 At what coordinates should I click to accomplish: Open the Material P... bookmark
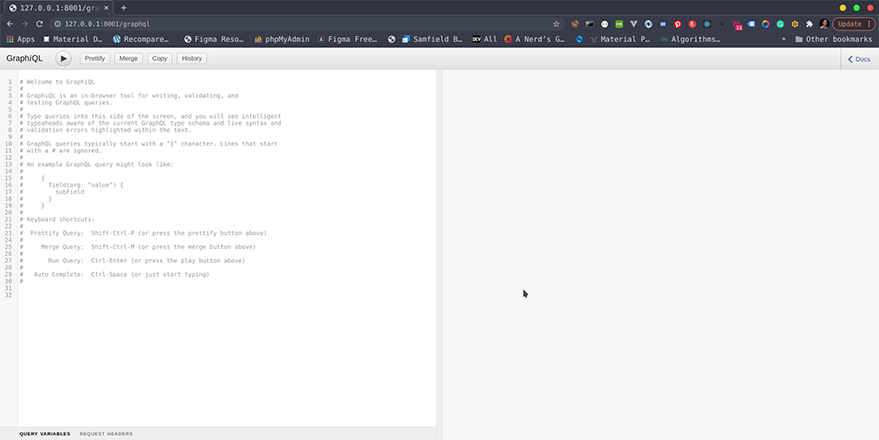coord(620,39)
